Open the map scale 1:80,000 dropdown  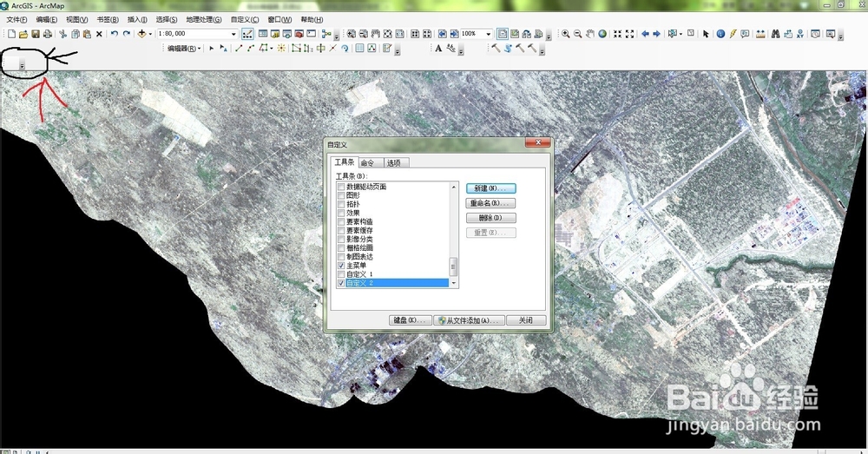point(233,34)
